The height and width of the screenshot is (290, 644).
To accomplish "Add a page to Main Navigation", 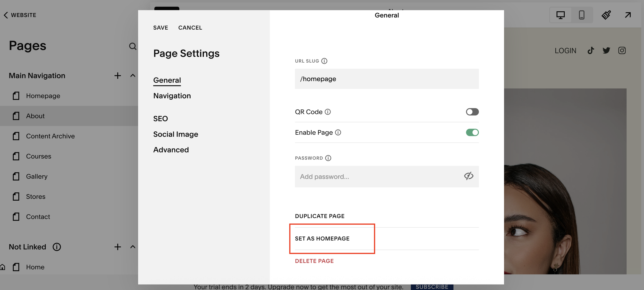I will coord(117,75).
